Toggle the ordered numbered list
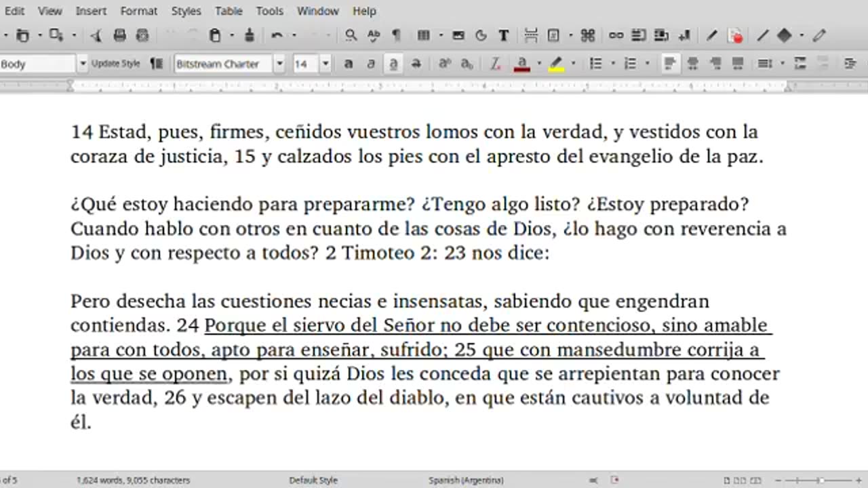The width and height of the screenshot is (868, 488). (630, 64)
